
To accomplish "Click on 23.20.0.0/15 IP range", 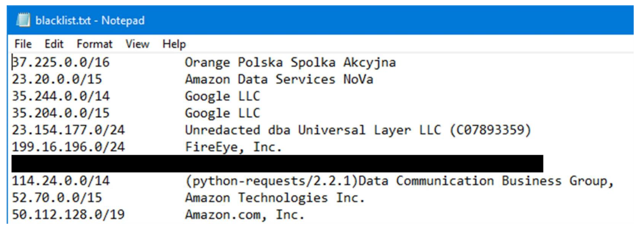I will (57, 79).
